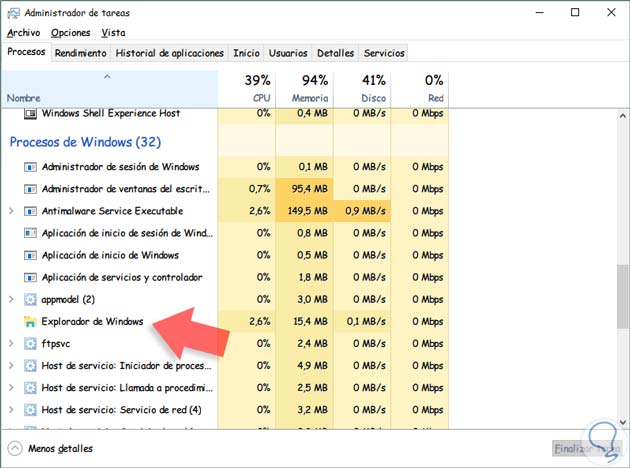The image size is (630, 468).
Task: Select the Explorador de Windows process row
Action: click(225, 321)
